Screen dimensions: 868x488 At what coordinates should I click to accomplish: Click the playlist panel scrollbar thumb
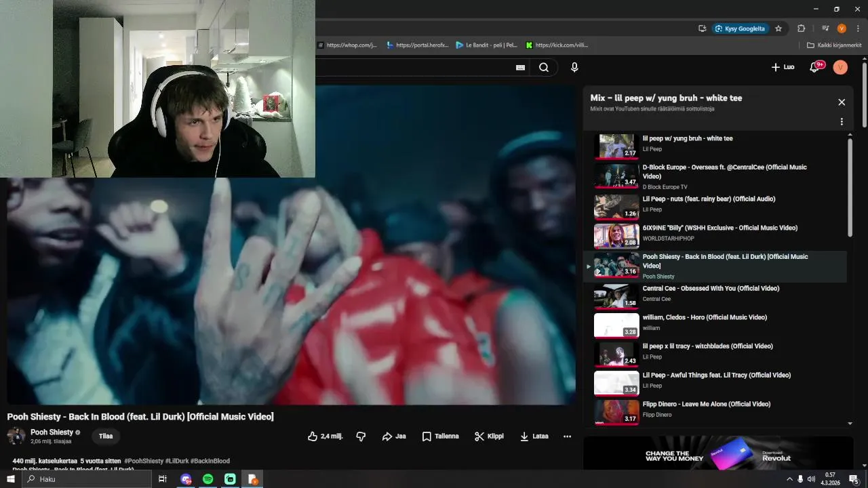point(850,187)
